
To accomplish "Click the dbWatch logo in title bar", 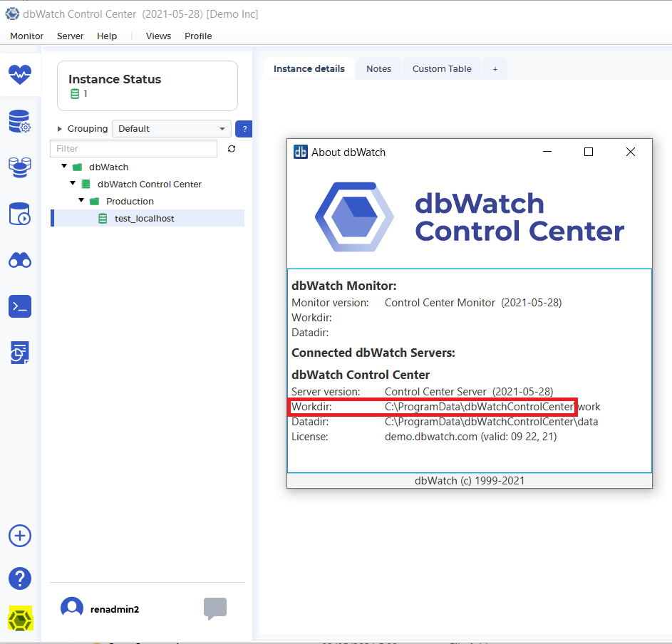I will (12, 14).
